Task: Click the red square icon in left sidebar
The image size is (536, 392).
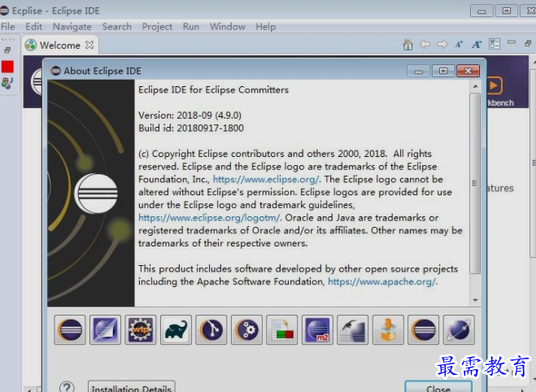Action: [7, 67]
